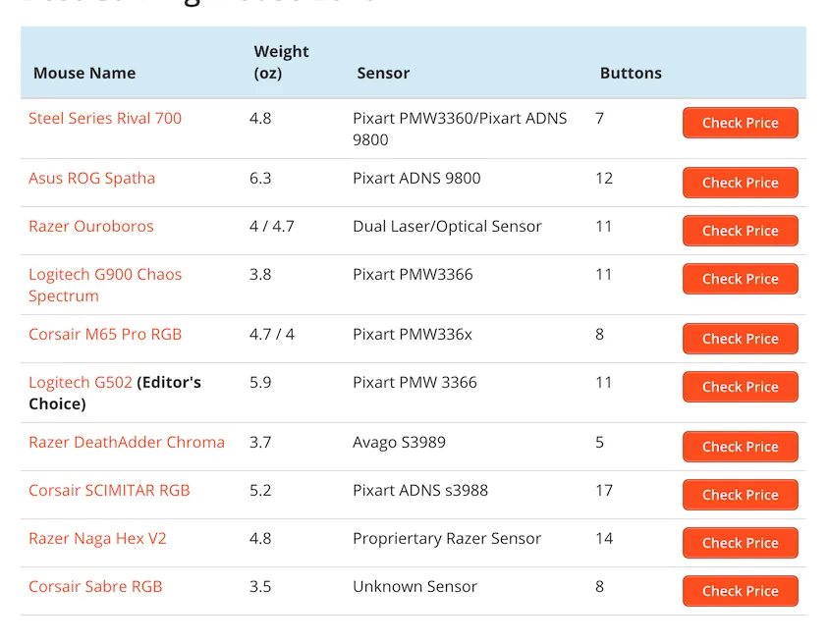The width and height of the screenshot is (829, 644).
Task: Open the Razer Ouroboros link
Action: pos(91,226)
